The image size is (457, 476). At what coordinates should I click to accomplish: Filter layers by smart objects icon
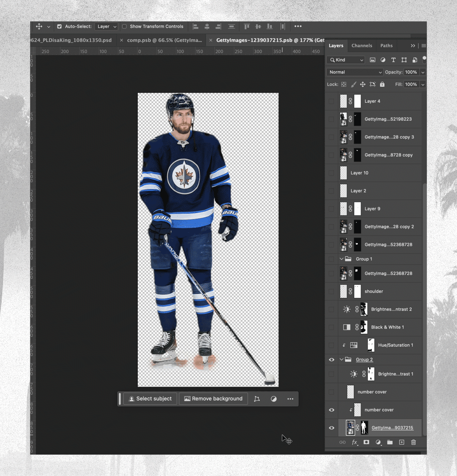pyautogui.click(x=415, y=60)
